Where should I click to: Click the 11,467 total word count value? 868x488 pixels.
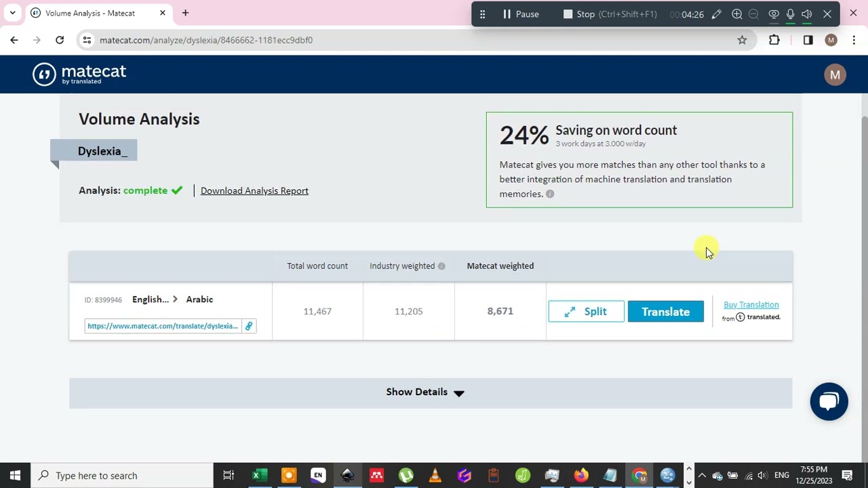317,311
